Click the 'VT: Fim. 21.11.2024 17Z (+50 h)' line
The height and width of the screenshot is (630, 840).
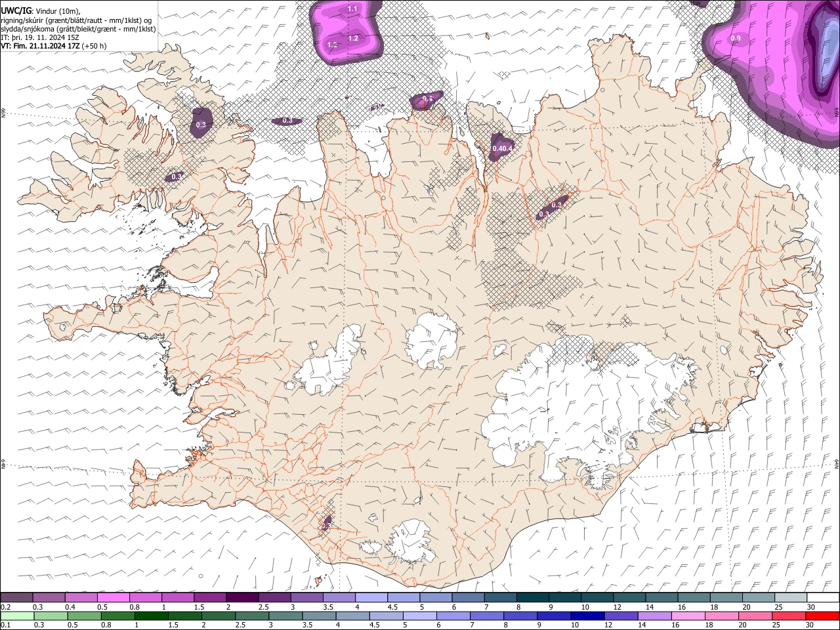(54, 46)
